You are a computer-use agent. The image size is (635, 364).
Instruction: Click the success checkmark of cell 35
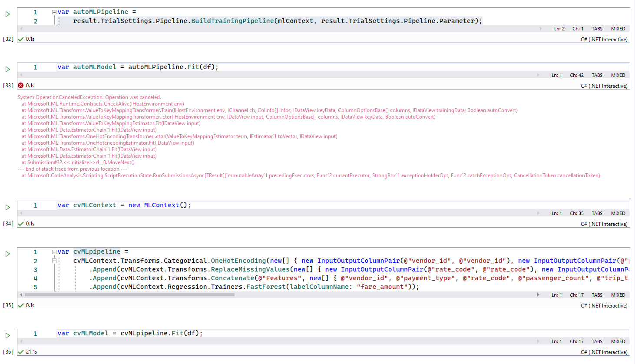pos(20,305)
